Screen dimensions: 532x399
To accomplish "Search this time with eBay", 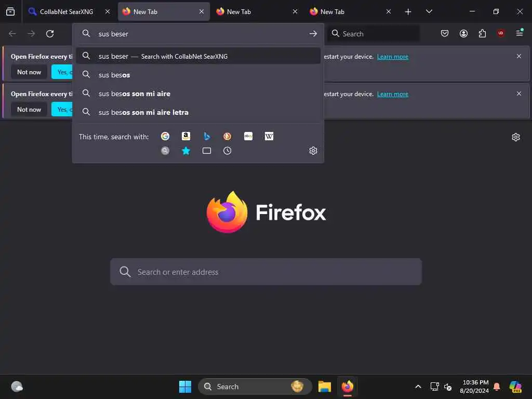I will coord(248,136).
